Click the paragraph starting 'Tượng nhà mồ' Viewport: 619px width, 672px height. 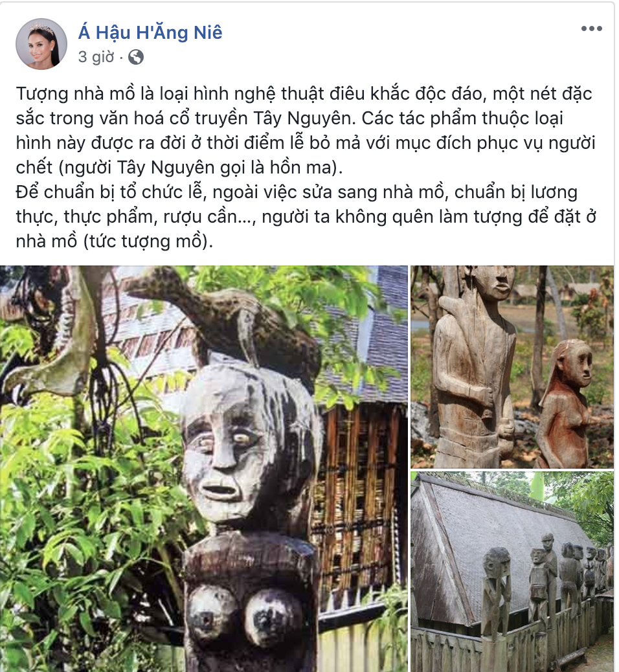[306, 130]
